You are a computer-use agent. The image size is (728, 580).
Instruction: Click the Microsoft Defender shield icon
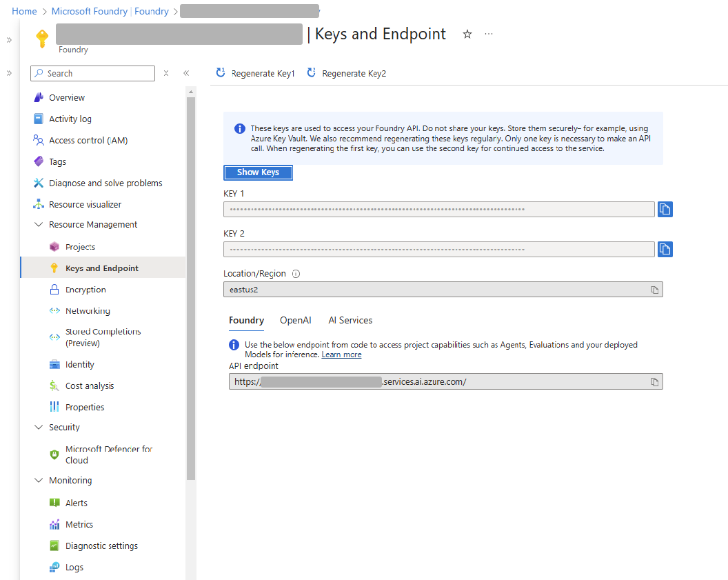(54, 454)
